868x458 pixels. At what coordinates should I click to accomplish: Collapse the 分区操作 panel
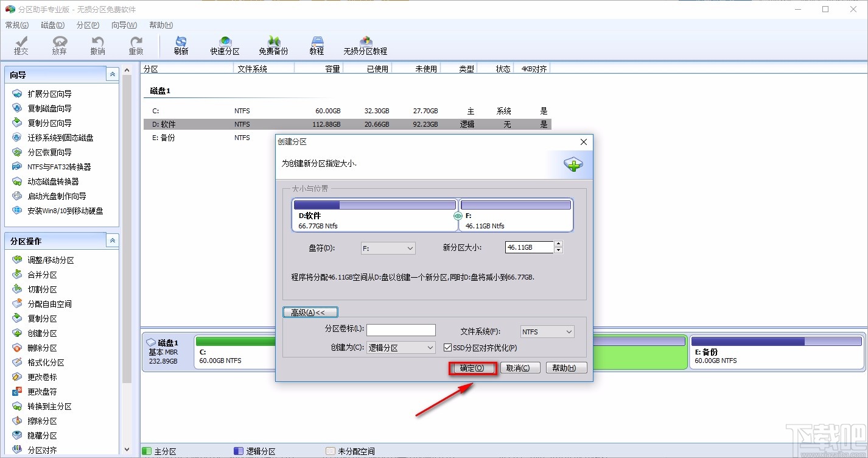pos(113,241)
